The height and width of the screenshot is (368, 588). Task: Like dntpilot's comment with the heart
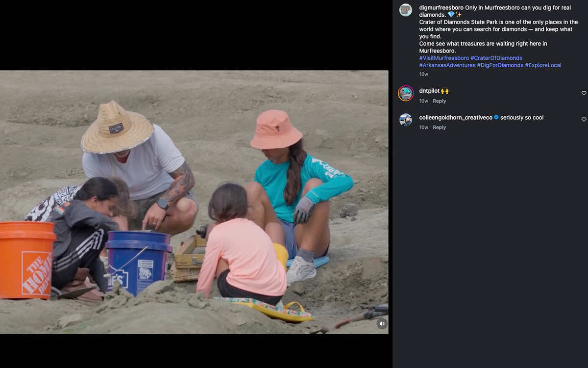pos(584,93)
